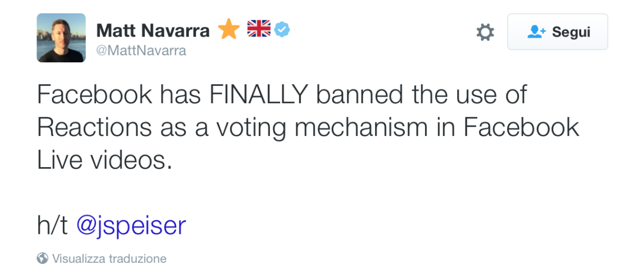The width and height of the screenshot is (644, 274).
Task: Open the @MattNavarra handle link
Action: [141, 51]
